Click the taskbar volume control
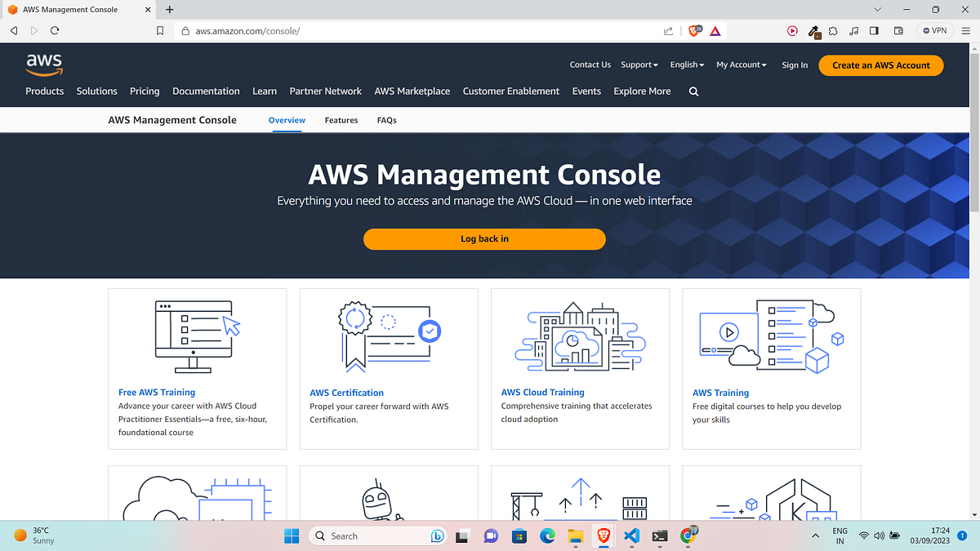 pyautogui.click(x=879, y=536)
